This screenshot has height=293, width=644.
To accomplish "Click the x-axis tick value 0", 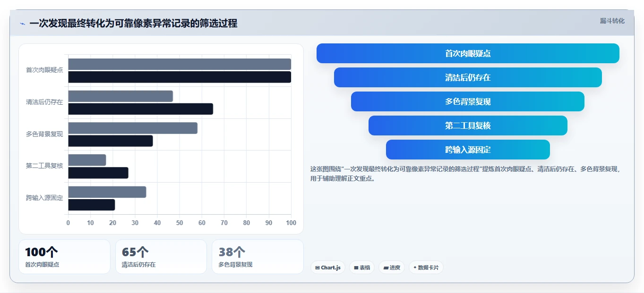I will [x=68, y=223].
